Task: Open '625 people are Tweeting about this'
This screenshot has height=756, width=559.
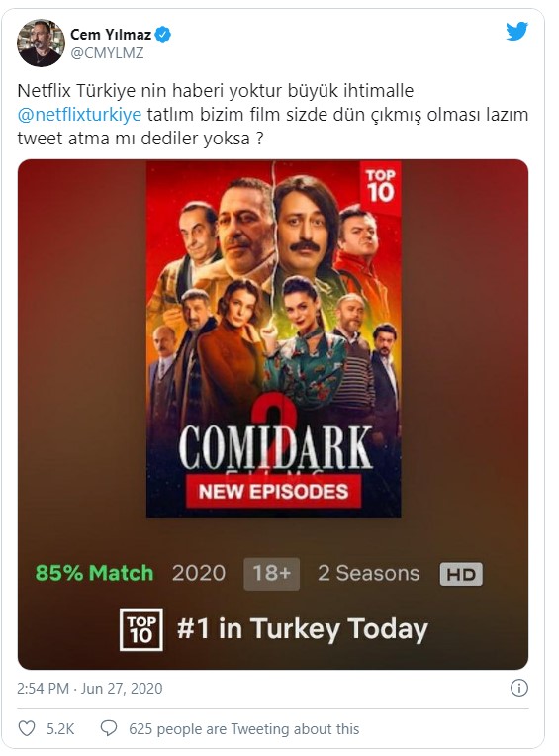Action: [243, 729]
